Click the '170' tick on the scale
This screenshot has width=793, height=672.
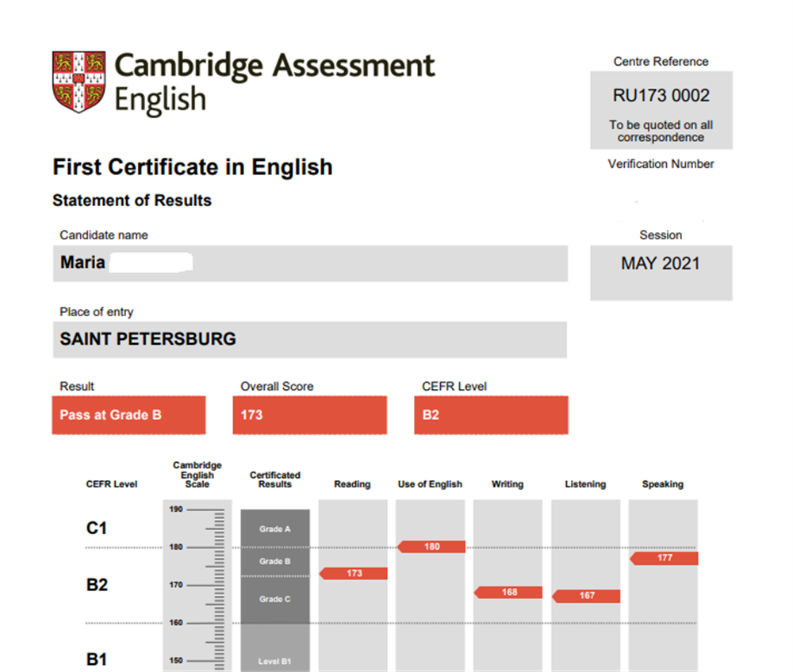coord(176,585)
